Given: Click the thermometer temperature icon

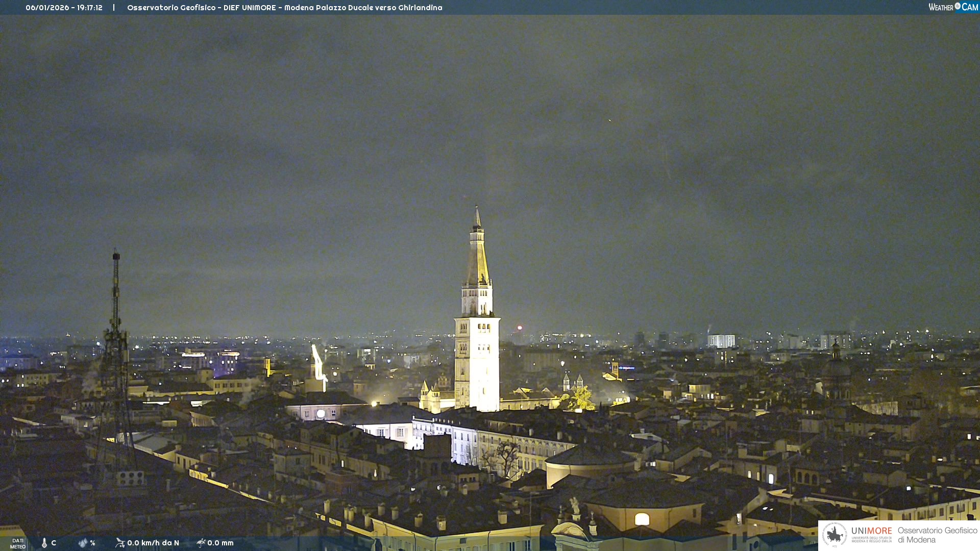Looking at the screenshot, I should point(44,543).
